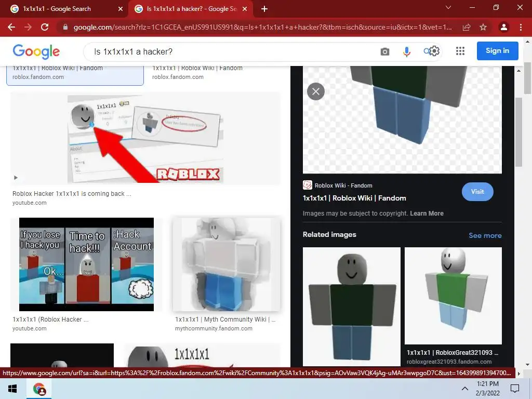Share this page icon in address bar
The image size is (532, 399).
pyautogui.click(x=467, y=27)
